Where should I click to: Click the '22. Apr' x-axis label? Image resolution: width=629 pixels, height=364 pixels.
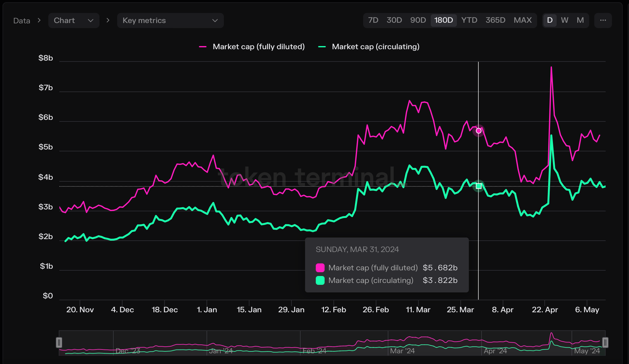pyautogui.click(x=545, y=310)
